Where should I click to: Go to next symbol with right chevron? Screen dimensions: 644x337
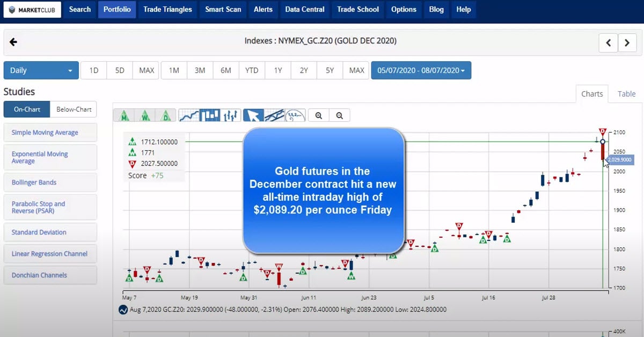pyautogui.click(x=627, y=43)
